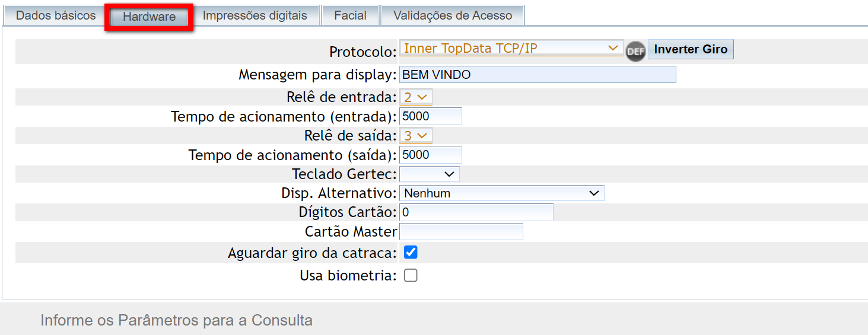Go to the Facial tab
This screenshot has height=335, width=868.
click(350, 15)
